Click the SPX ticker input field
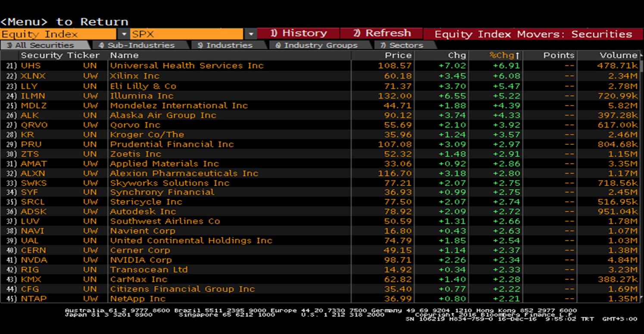 187,34
